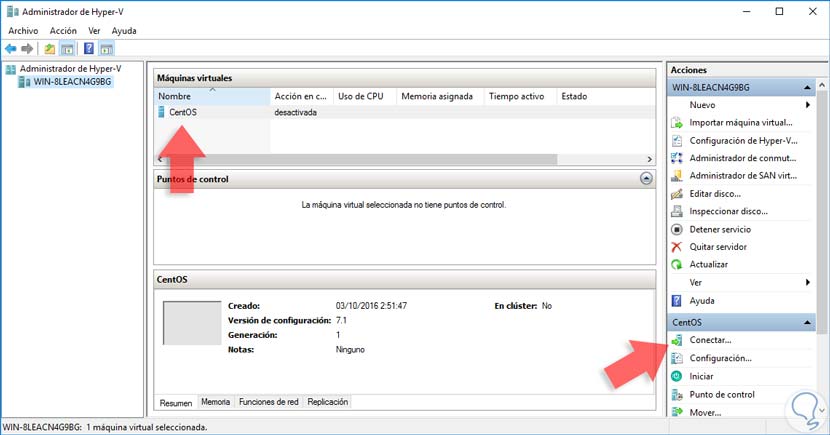Image resolution: width=830 pixels, height=435 pixels.
Task: Click the Punto de control icon
Action: 676,395
